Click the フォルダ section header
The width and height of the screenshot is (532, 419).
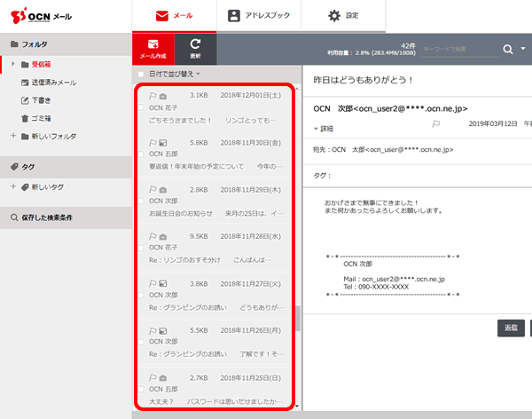click(66, 44)
